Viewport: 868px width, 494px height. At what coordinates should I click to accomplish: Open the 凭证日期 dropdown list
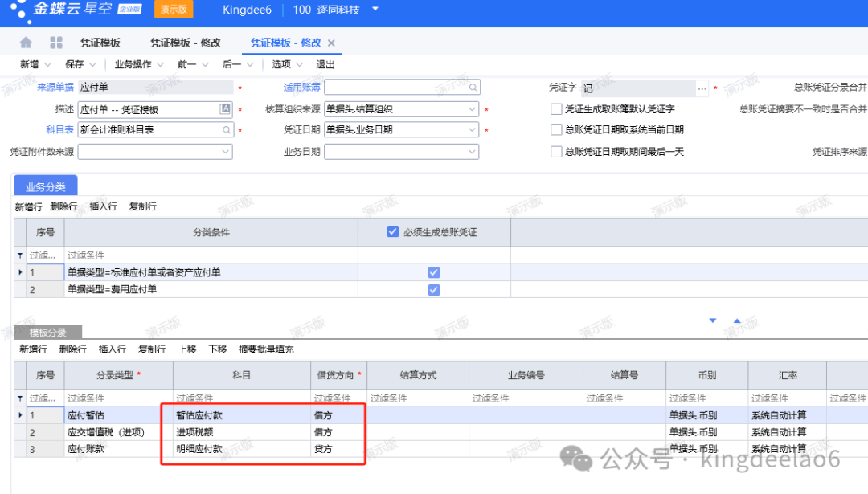472,129
